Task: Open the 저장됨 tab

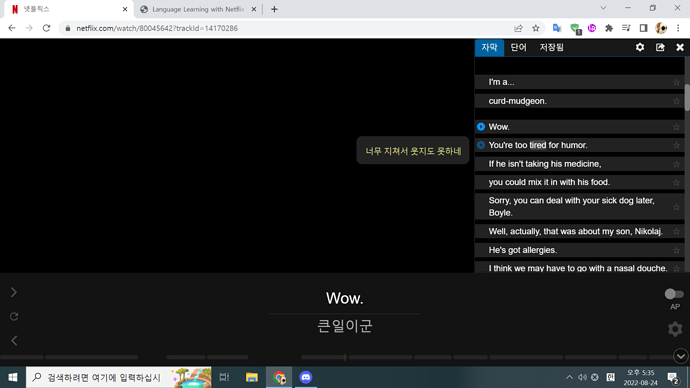Action: tap(552, 48)
